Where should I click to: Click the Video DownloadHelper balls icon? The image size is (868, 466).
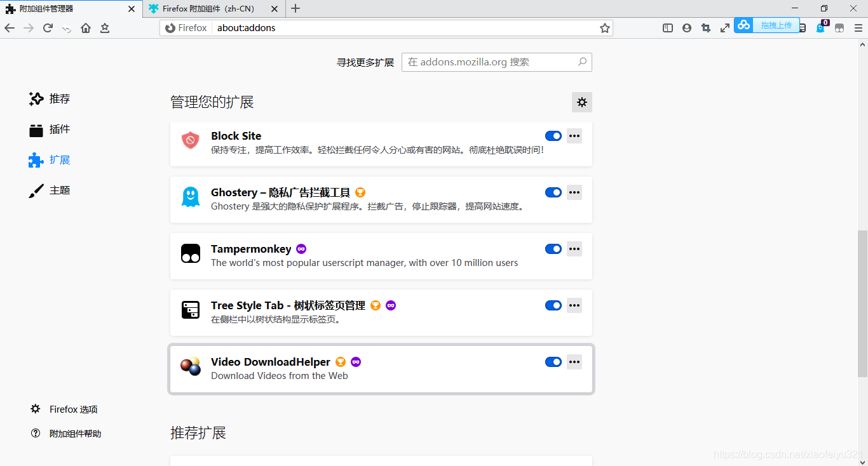tap(191, 366)
